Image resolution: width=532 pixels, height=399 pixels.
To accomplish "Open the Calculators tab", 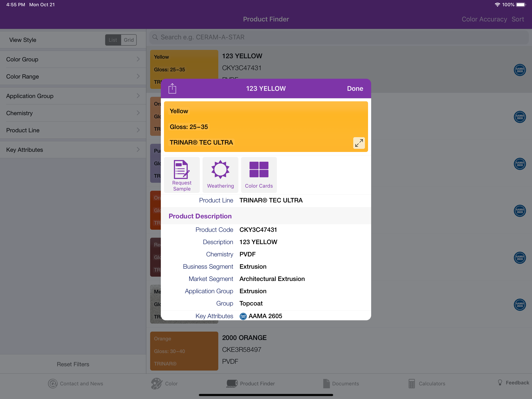I will 427,384.
